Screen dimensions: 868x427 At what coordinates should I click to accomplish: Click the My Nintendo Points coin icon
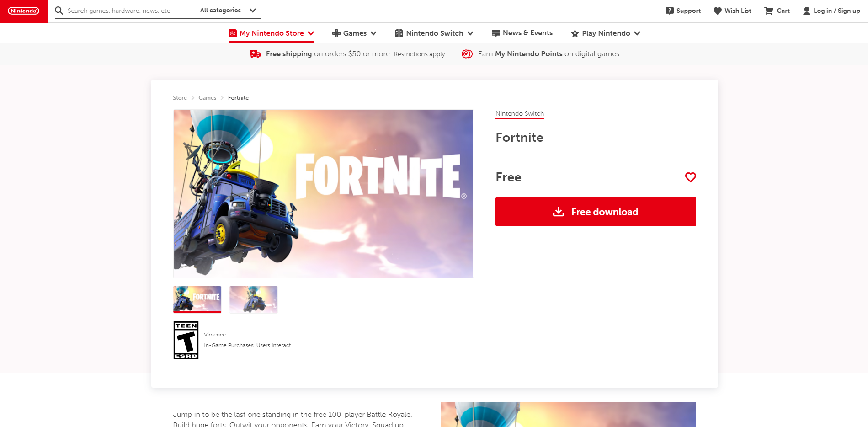pos(467,54)
